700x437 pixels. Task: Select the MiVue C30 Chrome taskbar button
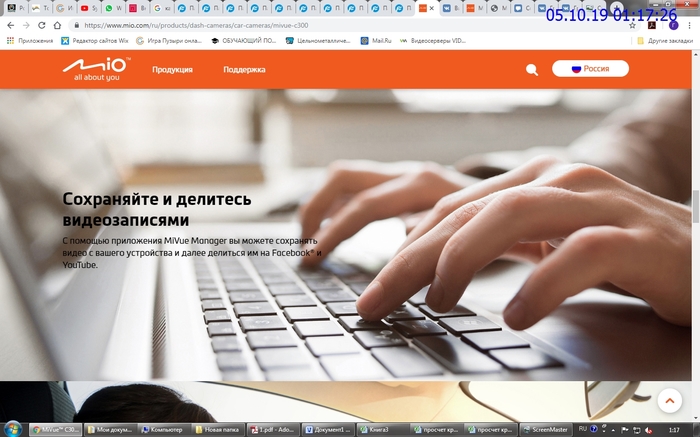pyautogui.click(x=56, y=429)
